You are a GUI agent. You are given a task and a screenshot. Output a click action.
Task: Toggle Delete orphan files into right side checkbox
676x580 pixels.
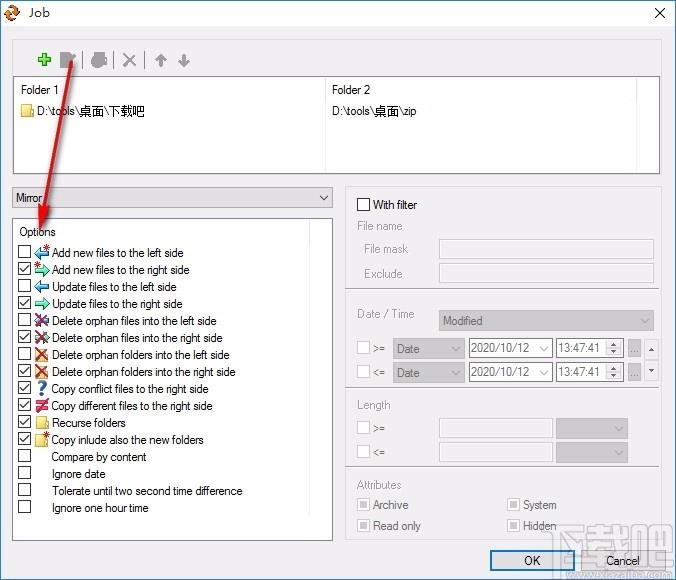pyautogui.click(x=25, y=336)
